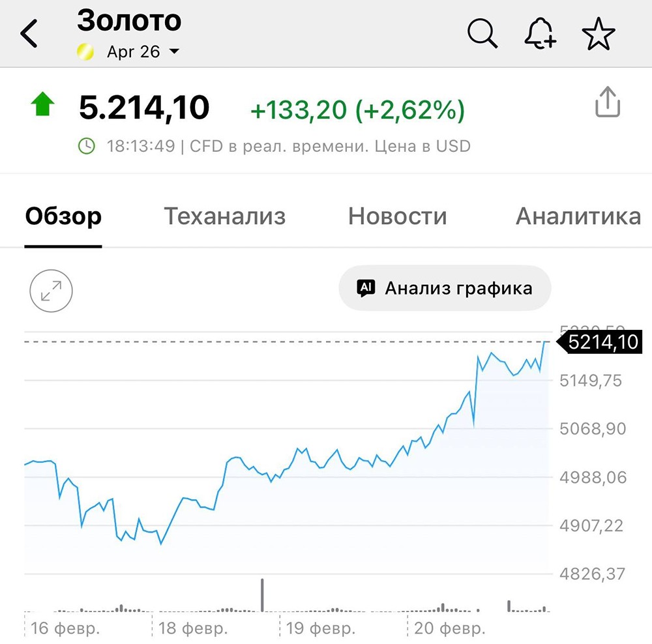Tap the green up arrow next to price
652x644 pixels.
[x=42, y=105]
